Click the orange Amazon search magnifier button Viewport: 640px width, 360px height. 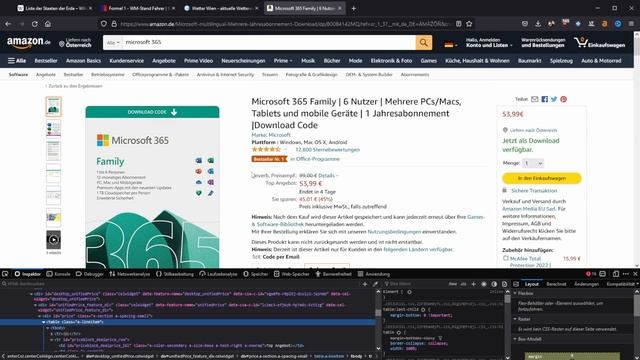424,42
